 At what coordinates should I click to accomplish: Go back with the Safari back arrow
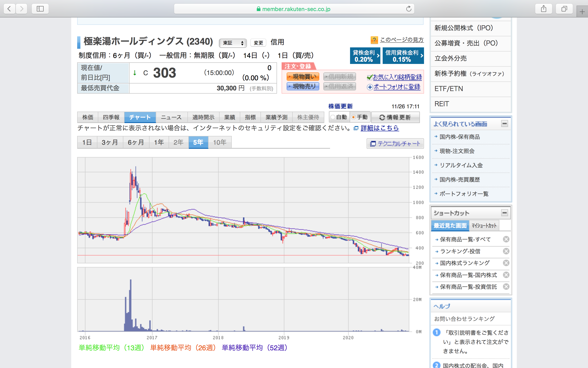coord(9,9)
